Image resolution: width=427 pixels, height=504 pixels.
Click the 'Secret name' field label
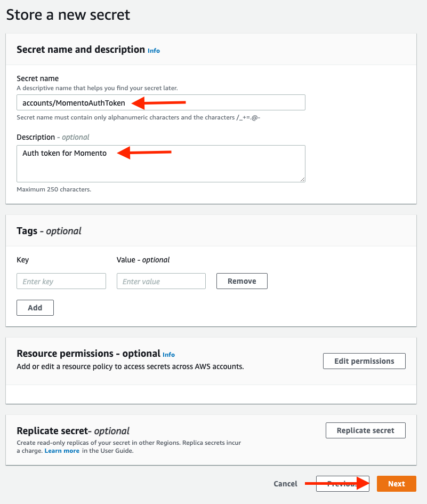tap(37, 78)
